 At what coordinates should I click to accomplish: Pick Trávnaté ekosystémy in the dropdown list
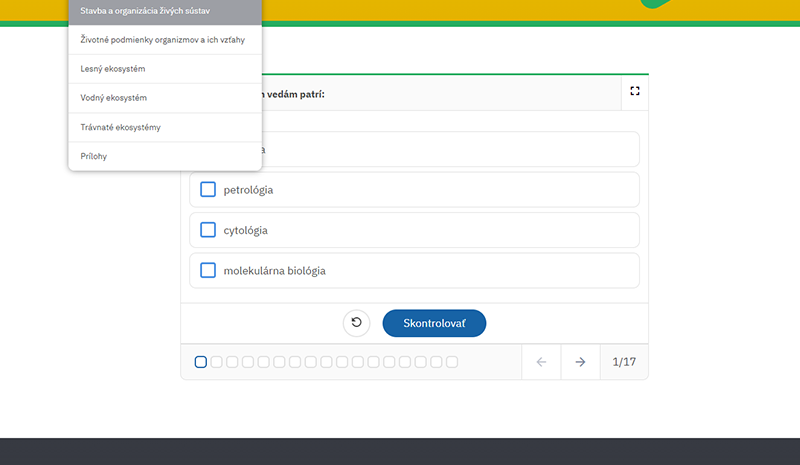165,127
